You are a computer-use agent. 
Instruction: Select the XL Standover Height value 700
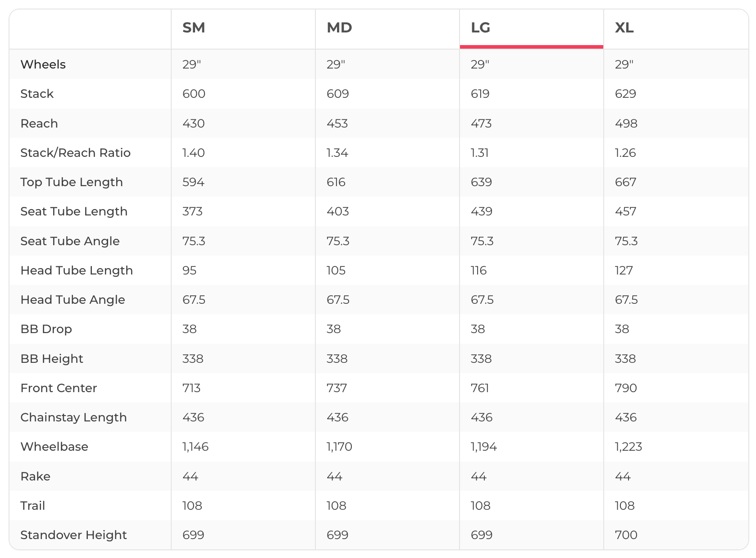tap(626, 535)
